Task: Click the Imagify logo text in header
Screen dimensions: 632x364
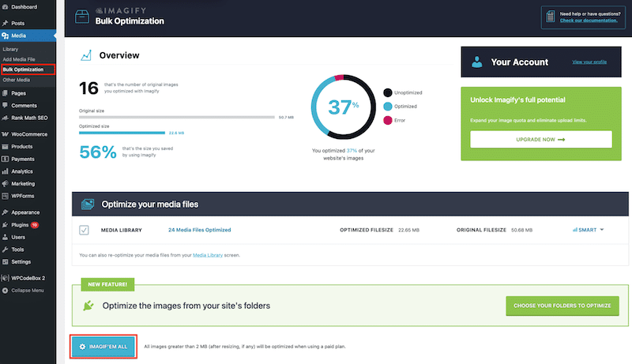Action: pos(121,10)
